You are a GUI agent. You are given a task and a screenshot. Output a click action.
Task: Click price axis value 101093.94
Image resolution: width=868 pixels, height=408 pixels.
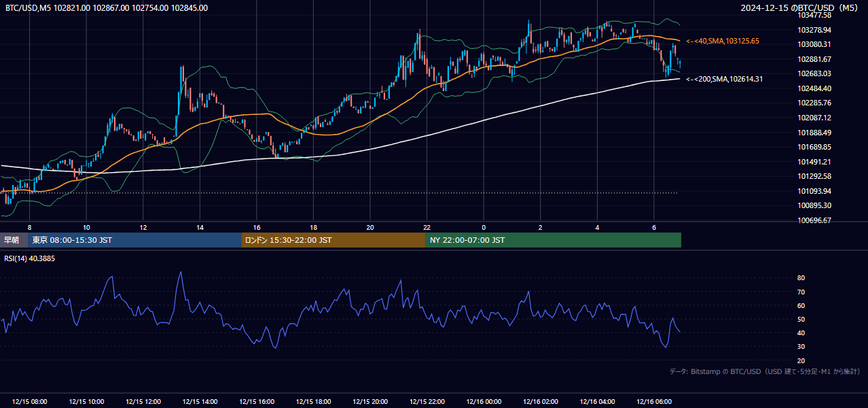point(814,191)
